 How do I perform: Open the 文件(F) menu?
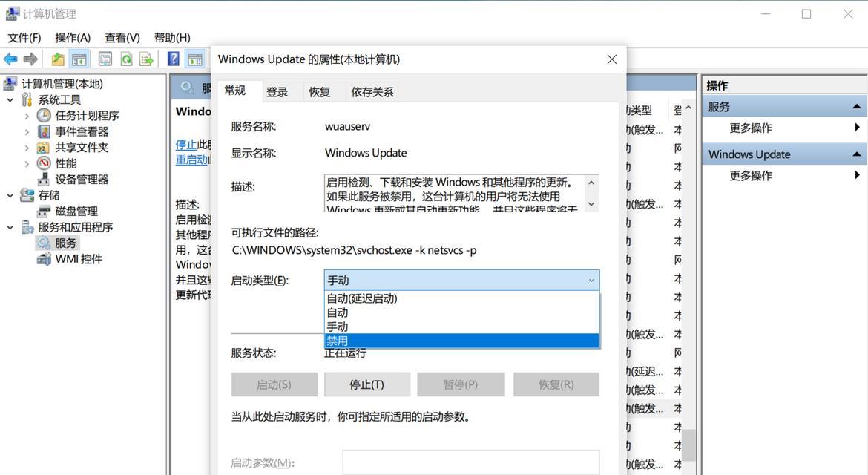24,38
